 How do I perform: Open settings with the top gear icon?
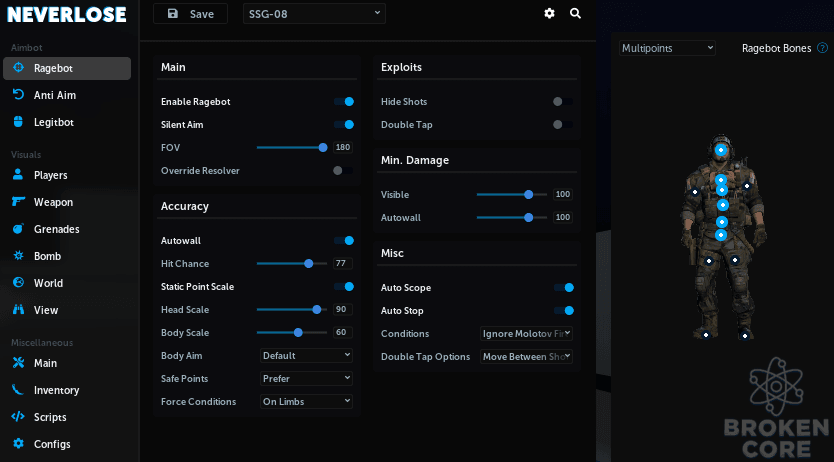click(x=549, y=13)
